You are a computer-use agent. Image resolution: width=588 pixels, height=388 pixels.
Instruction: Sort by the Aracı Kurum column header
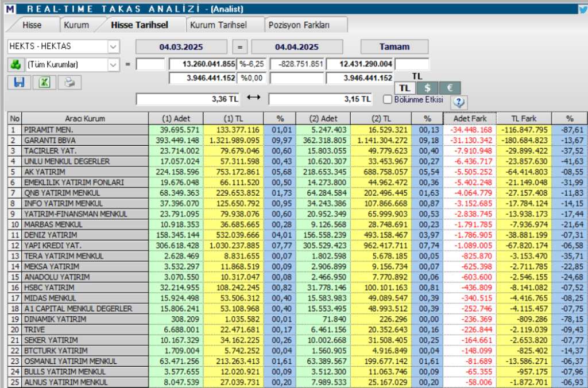pyautogui.click(x=85, y=118)
